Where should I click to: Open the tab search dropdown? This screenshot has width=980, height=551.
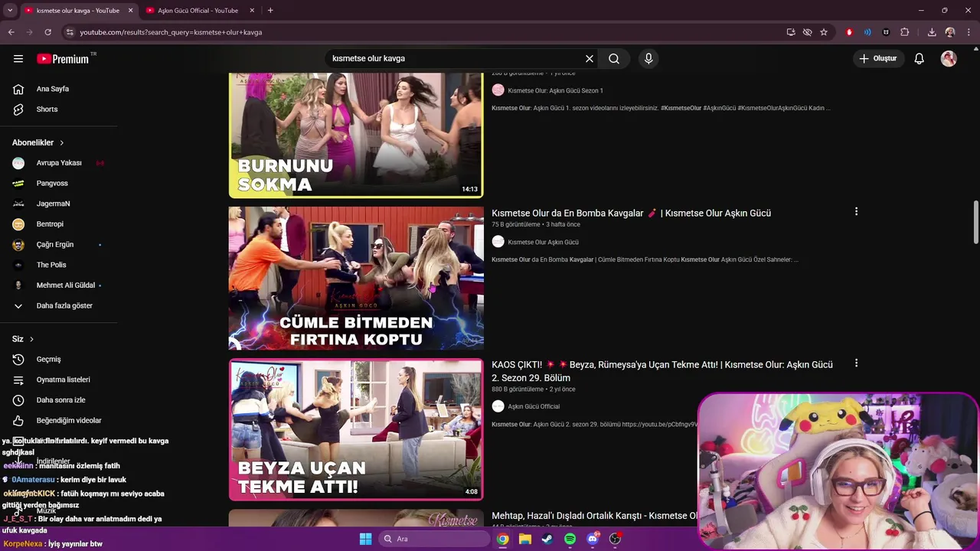tap(10, 10)
